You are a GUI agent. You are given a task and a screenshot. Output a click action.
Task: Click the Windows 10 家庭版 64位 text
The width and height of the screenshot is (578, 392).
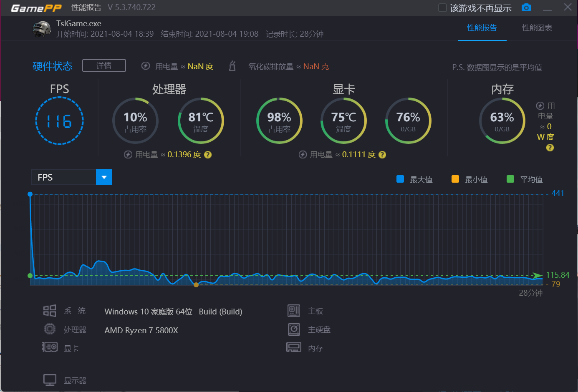point(148,312)
